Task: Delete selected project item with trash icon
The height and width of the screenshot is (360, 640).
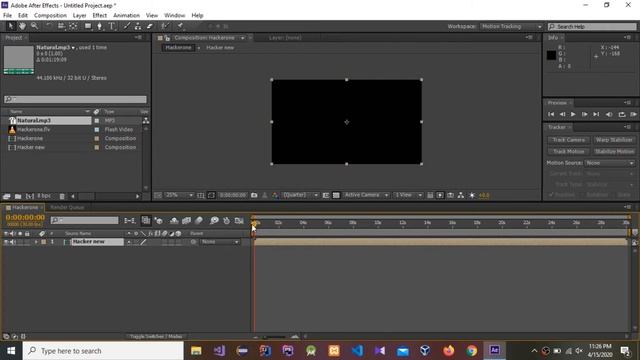Action: pyautogui.click(x=62, y=196)
